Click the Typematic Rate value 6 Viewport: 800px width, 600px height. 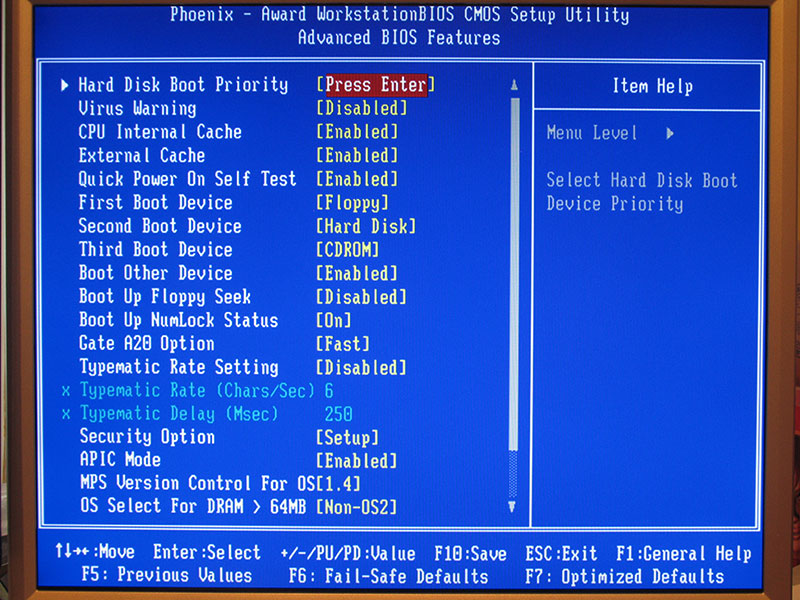(329, 391)
